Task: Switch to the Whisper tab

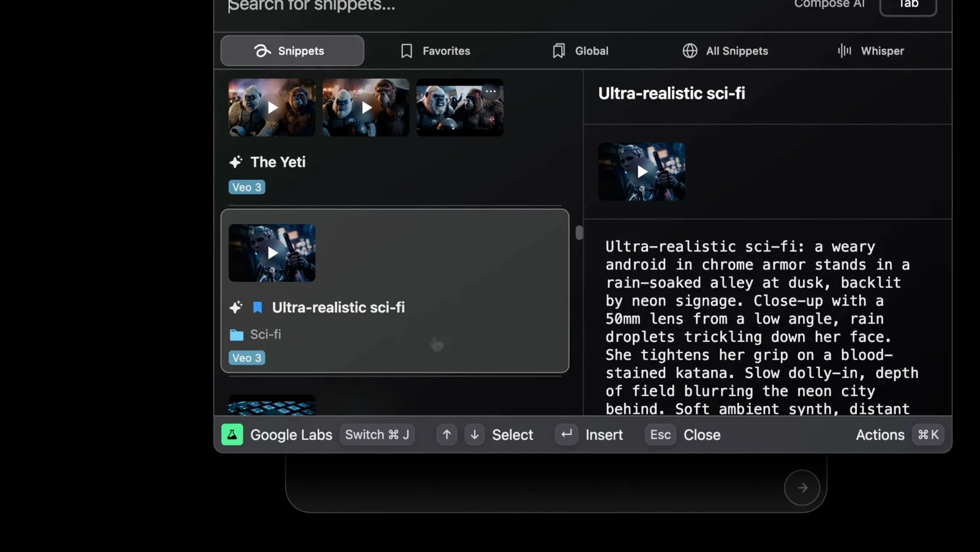Action: point(870,51)
